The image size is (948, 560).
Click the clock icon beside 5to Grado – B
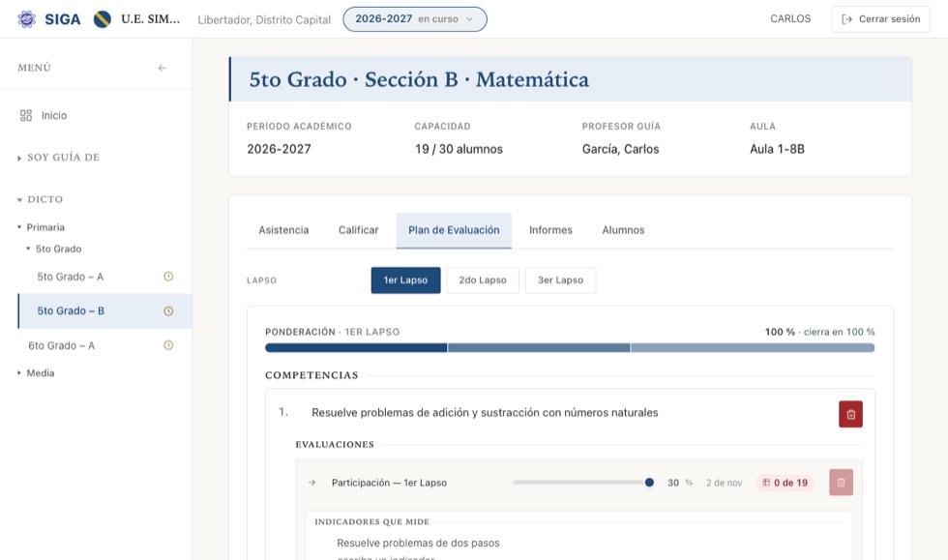pyautogui.click(x=168, y=310)
